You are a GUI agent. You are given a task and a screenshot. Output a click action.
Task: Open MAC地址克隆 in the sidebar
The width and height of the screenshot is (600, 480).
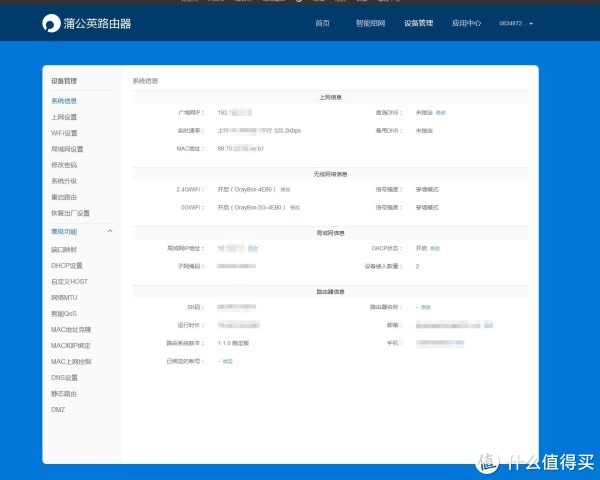coord(71,330)
